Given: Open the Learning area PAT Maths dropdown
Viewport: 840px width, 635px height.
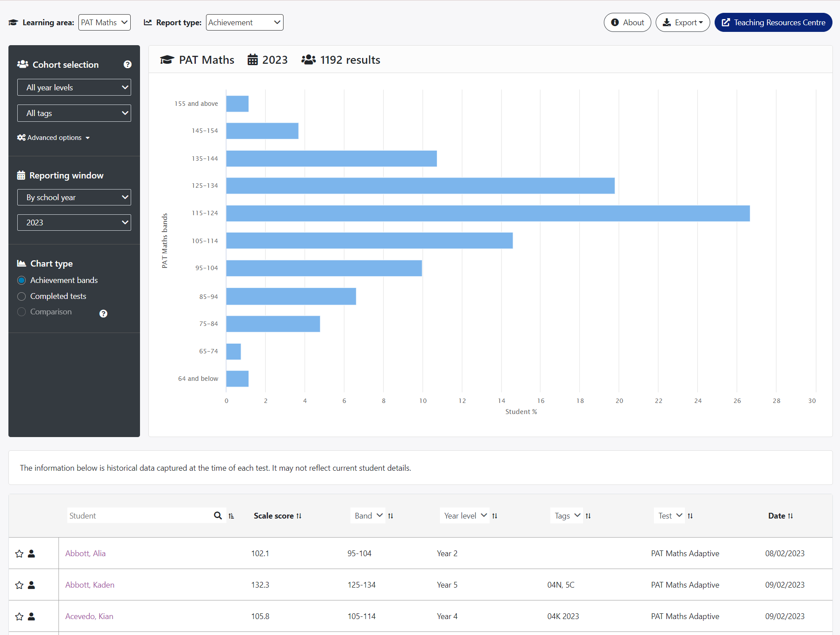Looking at the screenshot, I should [105, 22].
